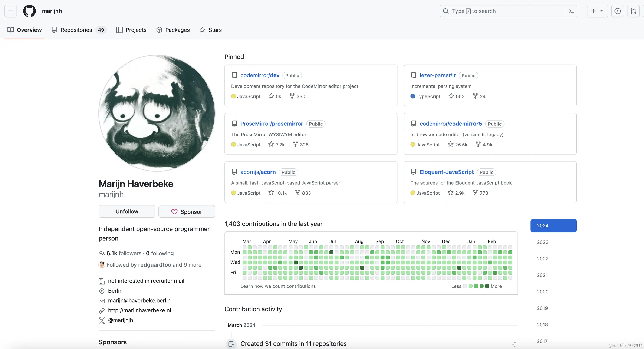
Task: Click the Sponsor button
Action: click(x=187, y=211)
